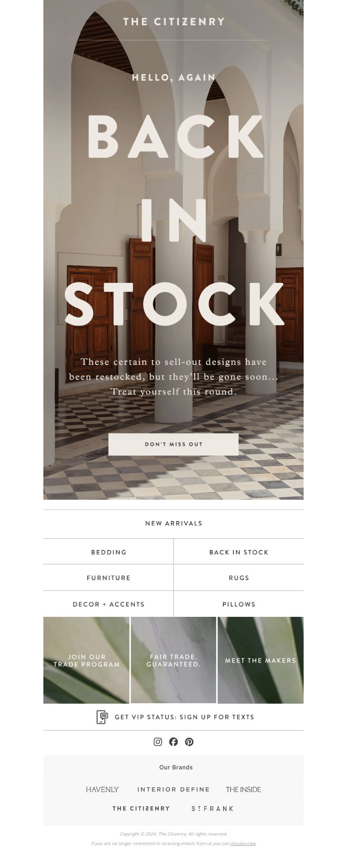Image resolution: width=347 pixels, height=868 pixels.
Task: Open Decor + Accents category
Action: pos(108,604)
